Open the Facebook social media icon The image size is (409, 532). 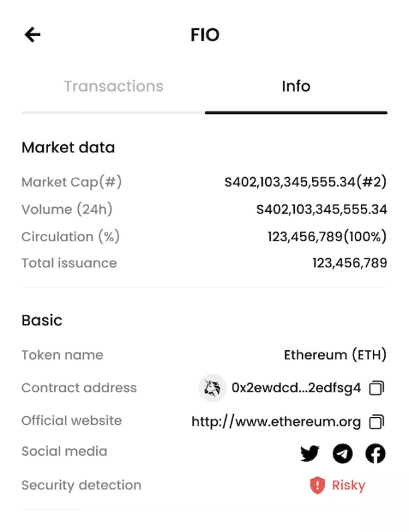click(375, 454)
